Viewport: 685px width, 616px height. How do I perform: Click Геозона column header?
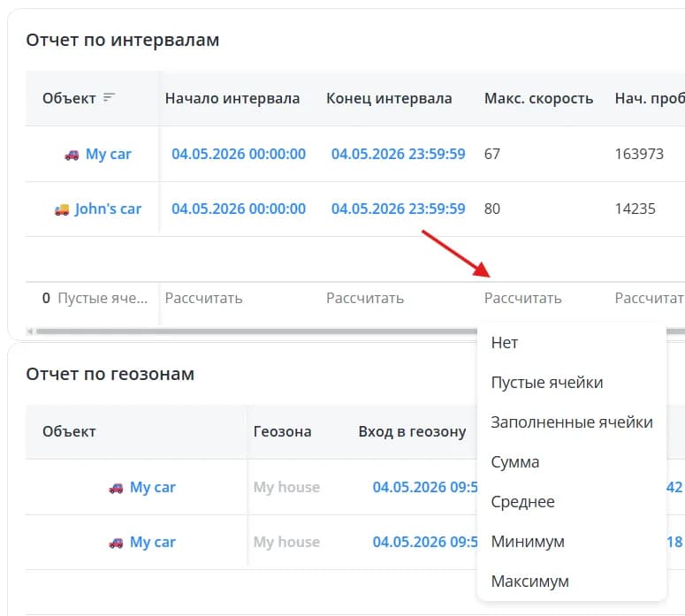coord(283,431)
